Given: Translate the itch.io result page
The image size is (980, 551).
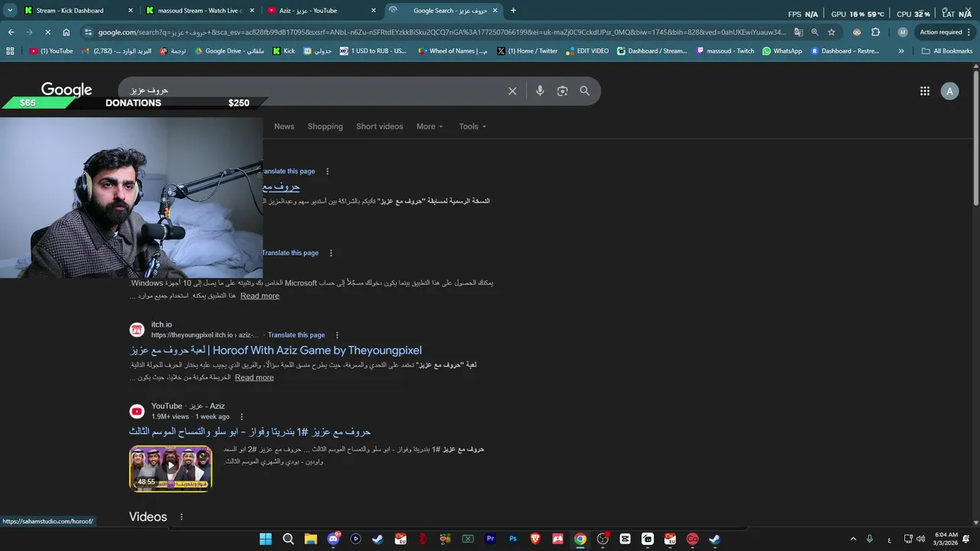Looking at the screenshot, I should [296, 335].
